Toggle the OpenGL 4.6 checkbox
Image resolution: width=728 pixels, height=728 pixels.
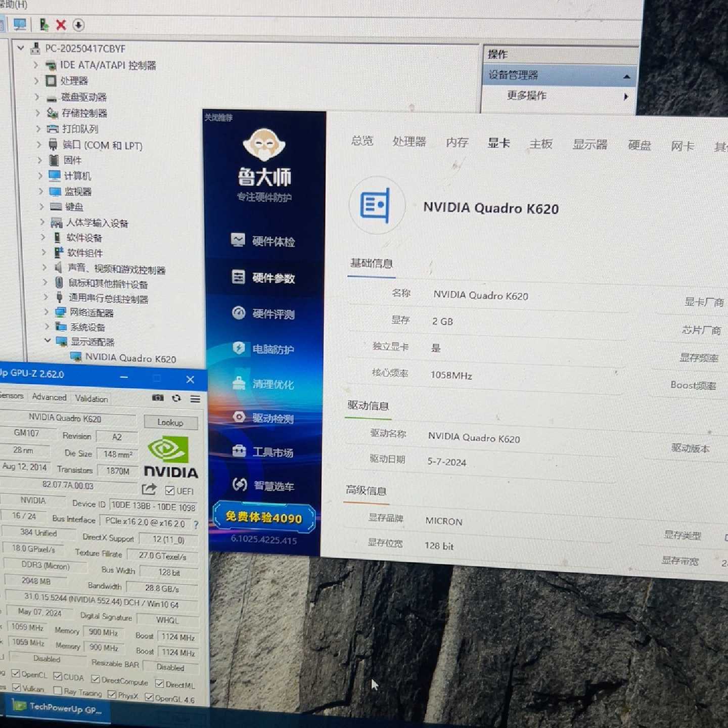pos(149,697)
